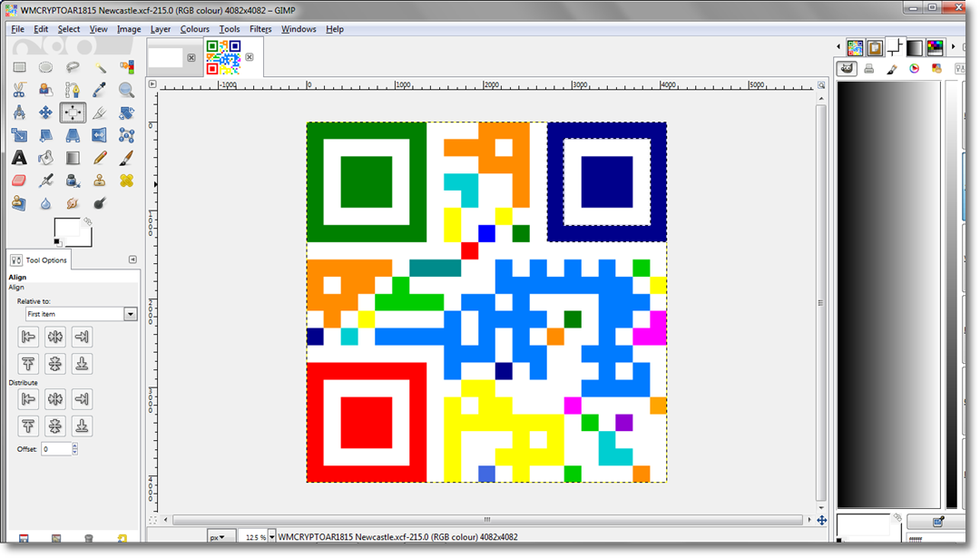Screen dimensions: 980x558
Task: Open the Tool Options panel menu arrow
Action: coord(132,259)
